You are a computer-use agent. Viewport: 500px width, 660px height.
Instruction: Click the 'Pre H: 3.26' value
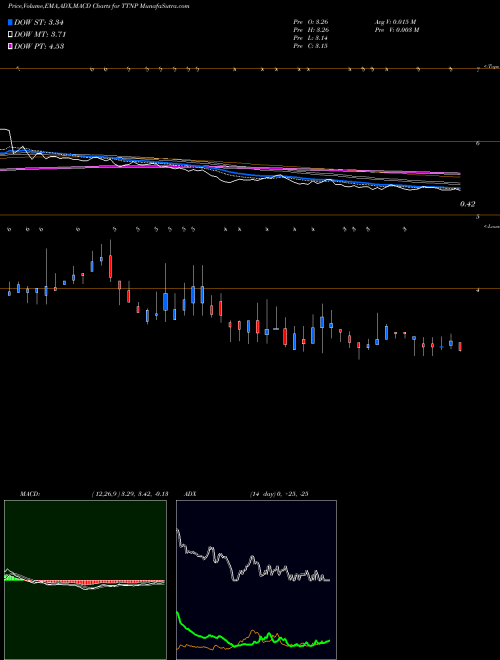pyautogui.click(x=311, y=29)
